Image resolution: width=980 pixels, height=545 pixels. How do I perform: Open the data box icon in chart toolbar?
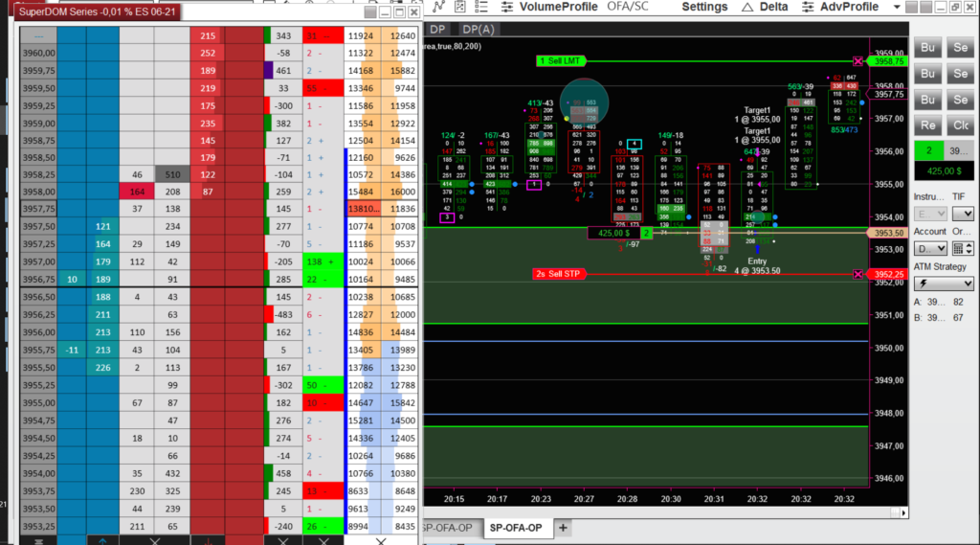(x=460, y=7)
